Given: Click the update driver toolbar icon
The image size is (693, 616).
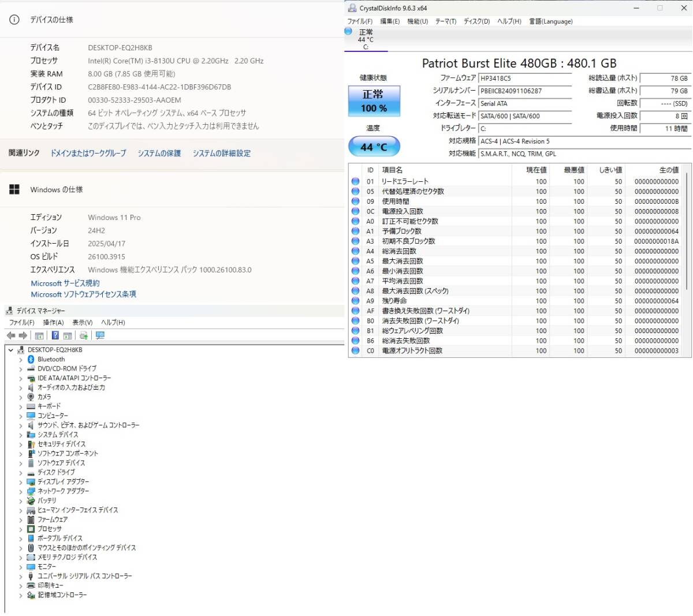Looking at the screenshot, I should tap(84, 335).
